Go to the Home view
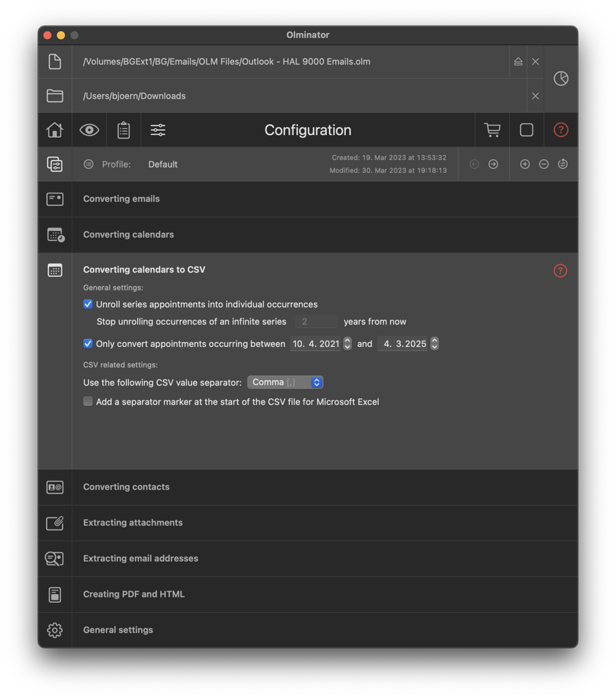This screenshot has width=616, height=698. (55, 130)
